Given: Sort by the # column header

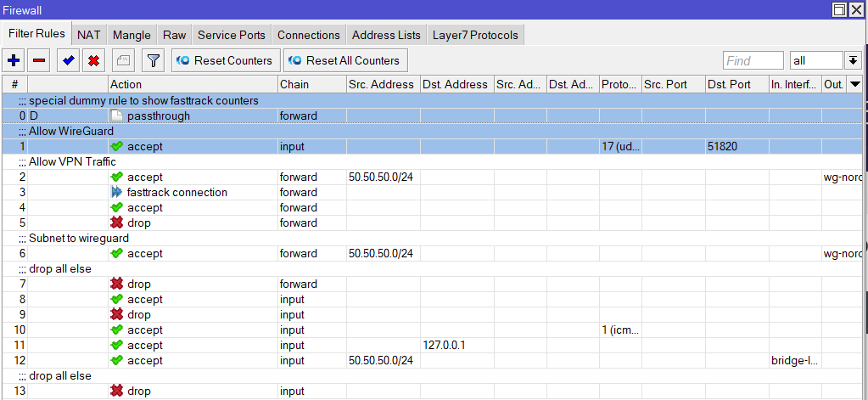Looking at the screenshot, I should (15, 84).
